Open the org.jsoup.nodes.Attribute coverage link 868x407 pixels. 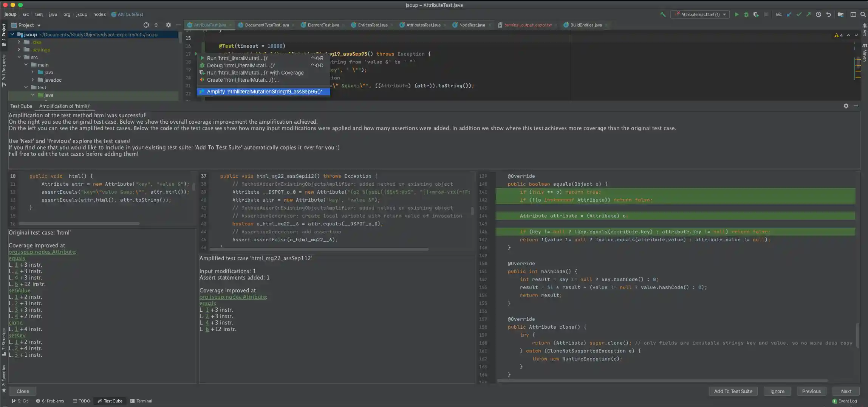point(43,252)
